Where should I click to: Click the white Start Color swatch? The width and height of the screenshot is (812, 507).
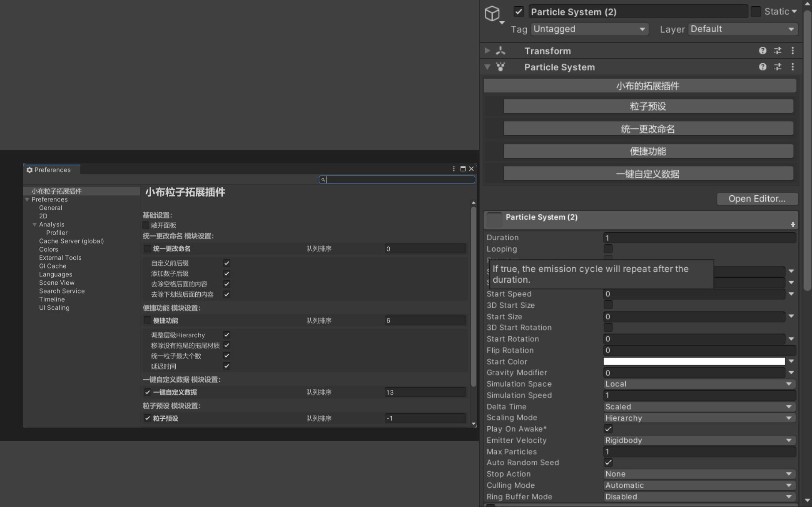[694, 361]
